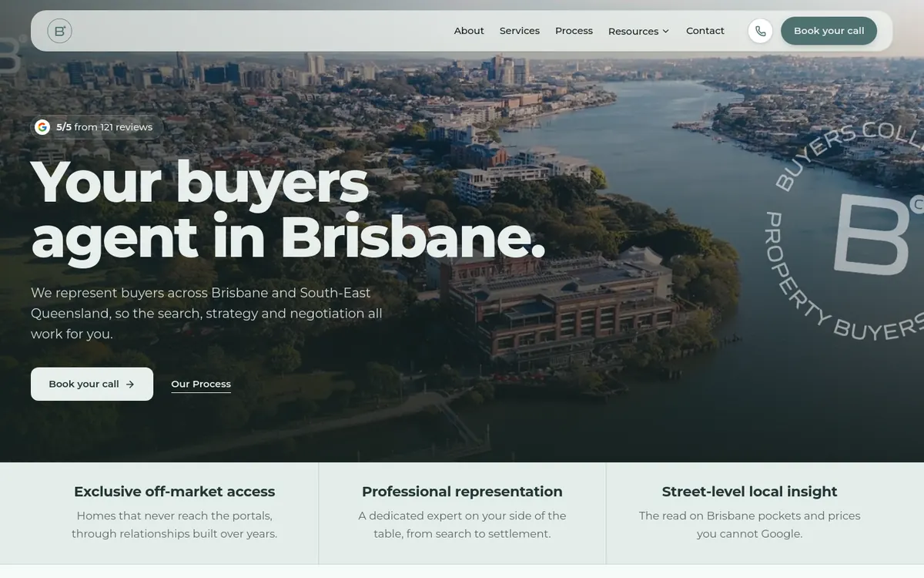Click text The read on Brisbane pockets
This screenshot has height=578, width=924.
click(x=749, y=525)
